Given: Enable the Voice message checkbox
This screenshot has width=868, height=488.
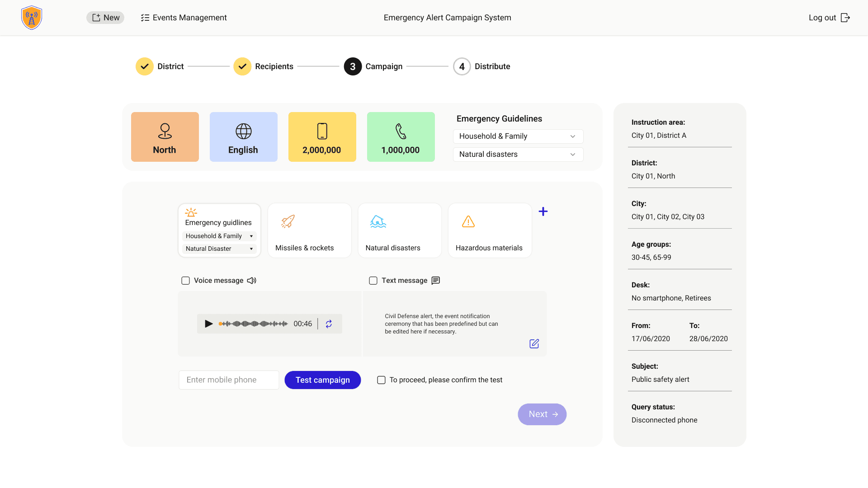Looking at the screenshot, I should point(185,280).
